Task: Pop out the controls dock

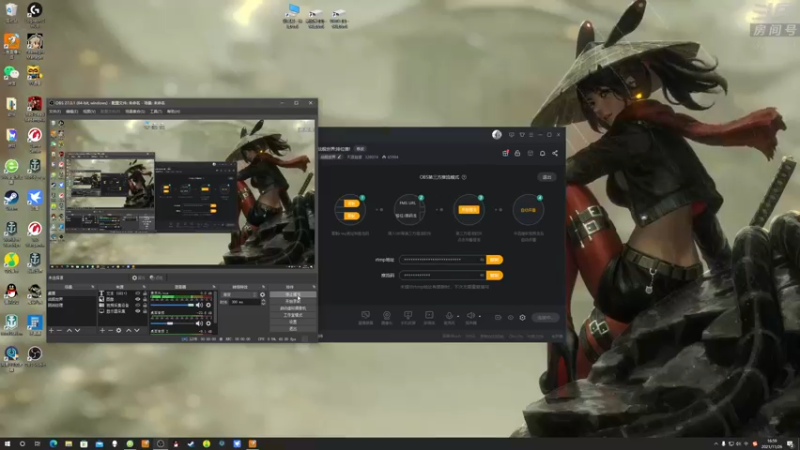Action: 314,287
